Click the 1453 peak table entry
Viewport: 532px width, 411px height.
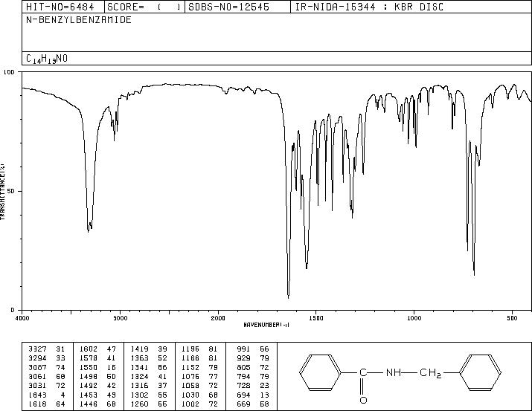click(x=97, y=395)
